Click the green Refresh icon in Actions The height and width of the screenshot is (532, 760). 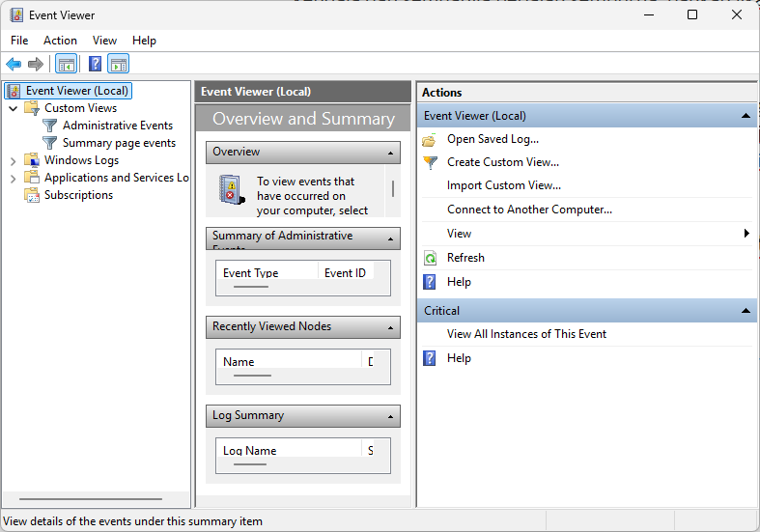coord(431,258)
